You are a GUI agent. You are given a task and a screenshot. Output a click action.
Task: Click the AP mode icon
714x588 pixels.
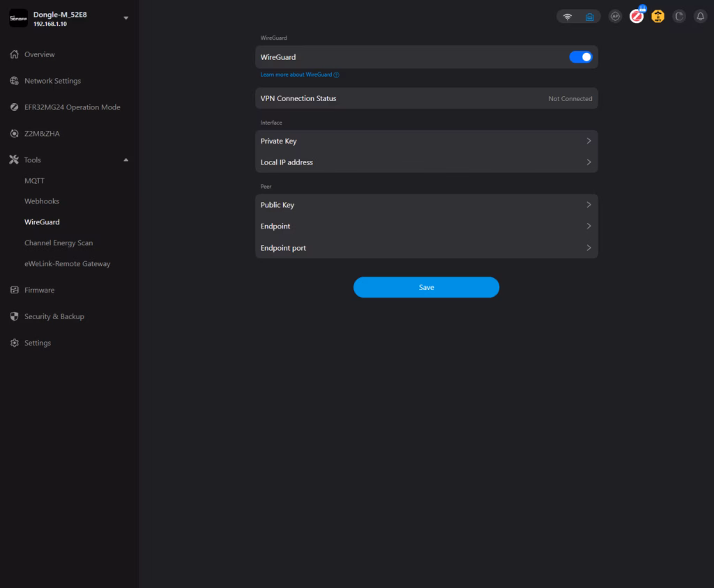(615, 16)
